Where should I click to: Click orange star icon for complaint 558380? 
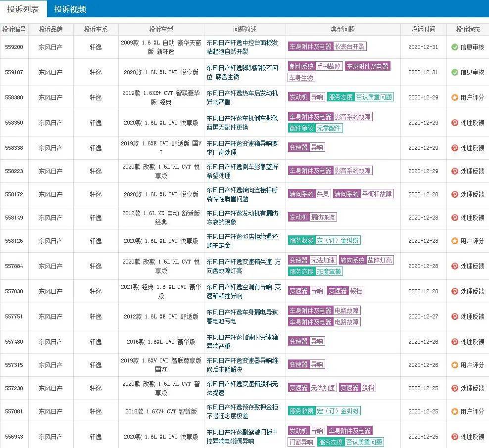[x=454, y=97]
